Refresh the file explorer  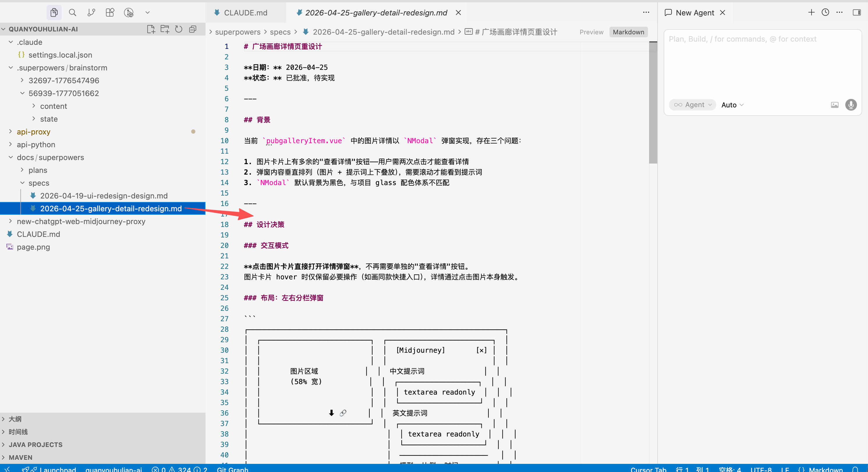point(179,29)
